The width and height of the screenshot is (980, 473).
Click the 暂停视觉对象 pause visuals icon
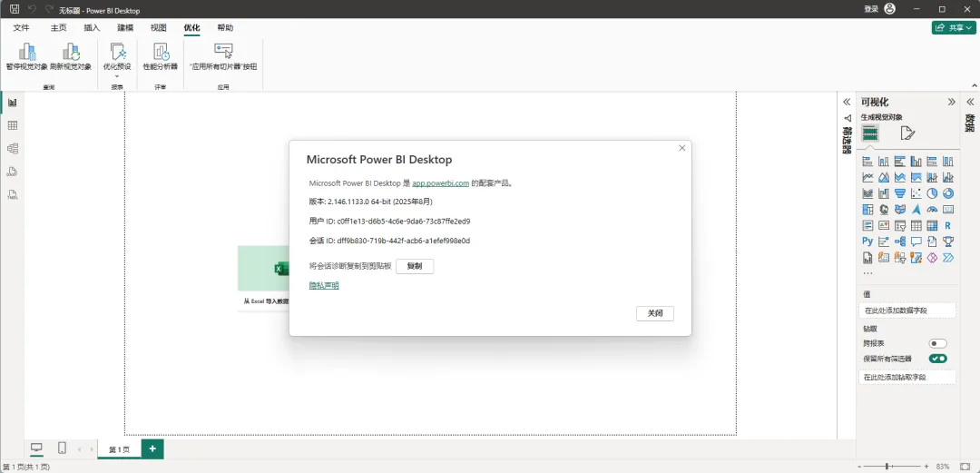point(27,52)
